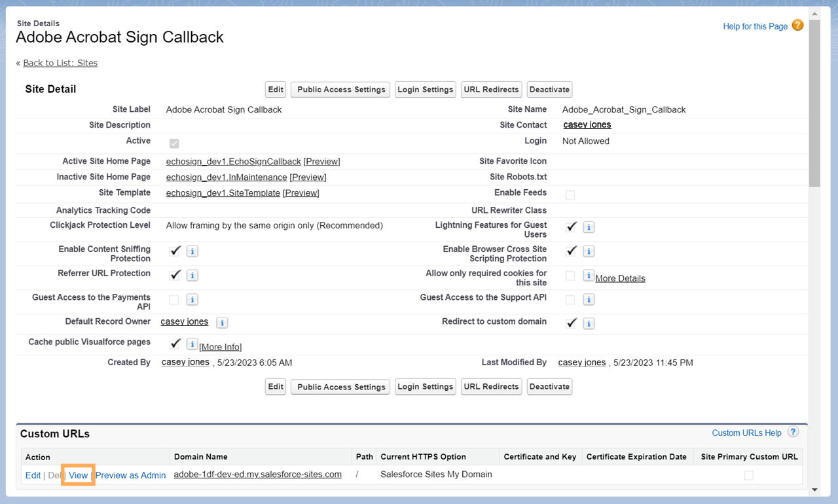Screen dimensions: 838x504
Task: Preview the Active Site Home Page
Action: tap(321, 161)
